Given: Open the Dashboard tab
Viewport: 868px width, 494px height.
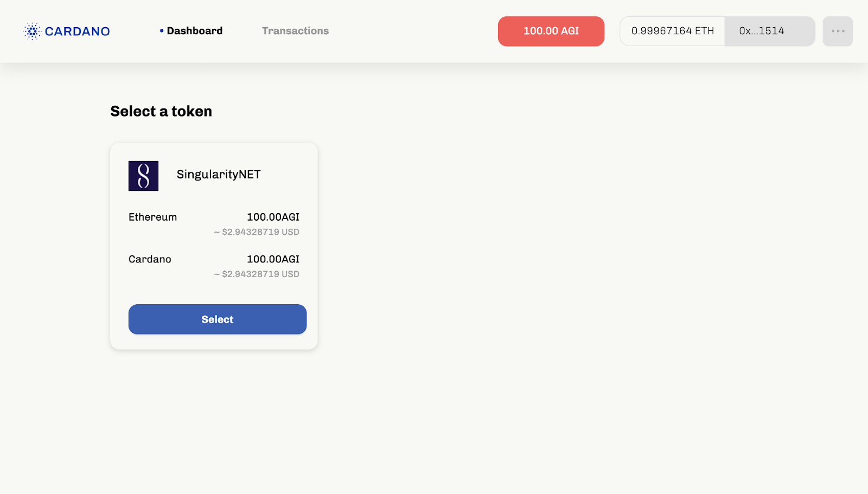Looking at the screenshot, I should click(194, 31).
